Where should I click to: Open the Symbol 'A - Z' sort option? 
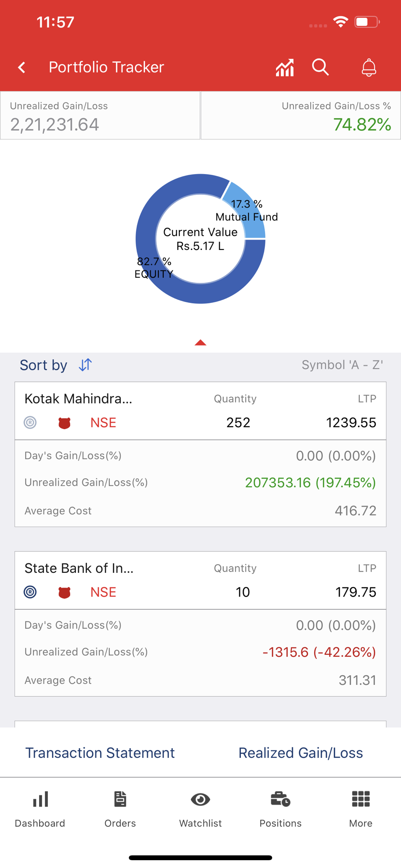pyautogui.click(x=342, y=365)
